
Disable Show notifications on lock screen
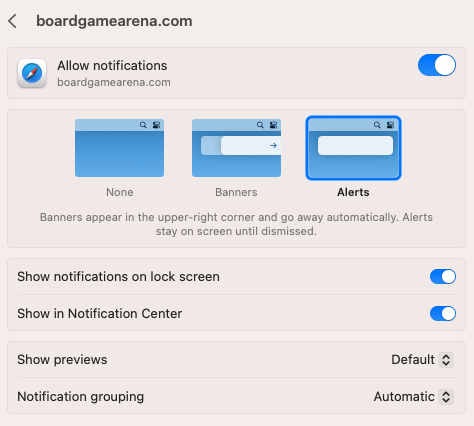pos(443,277)
